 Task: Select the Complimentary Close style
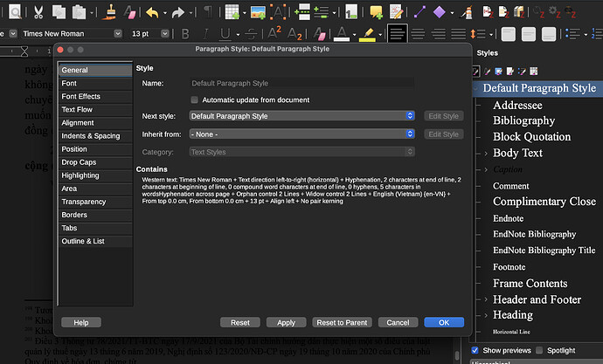(544, 202)
